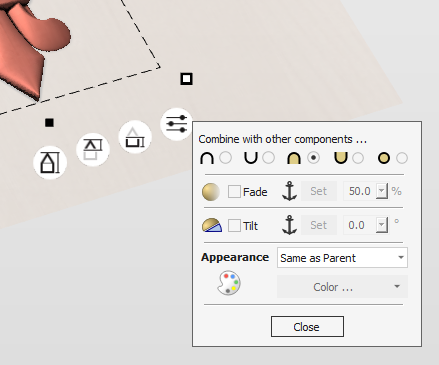The width and height of the screenshot is (439, 365).
Task: Expand the Fade percentage dropdown arrow
Action: coord(382,191)
